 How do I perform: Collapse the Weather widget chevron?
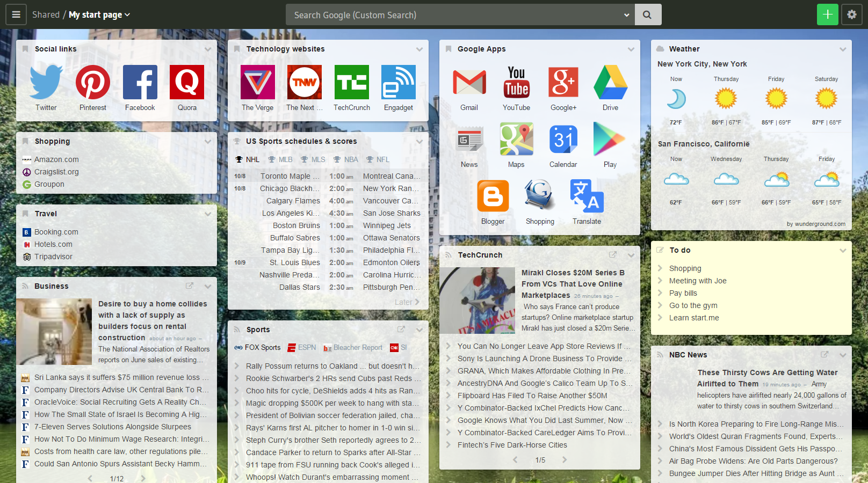843,49
